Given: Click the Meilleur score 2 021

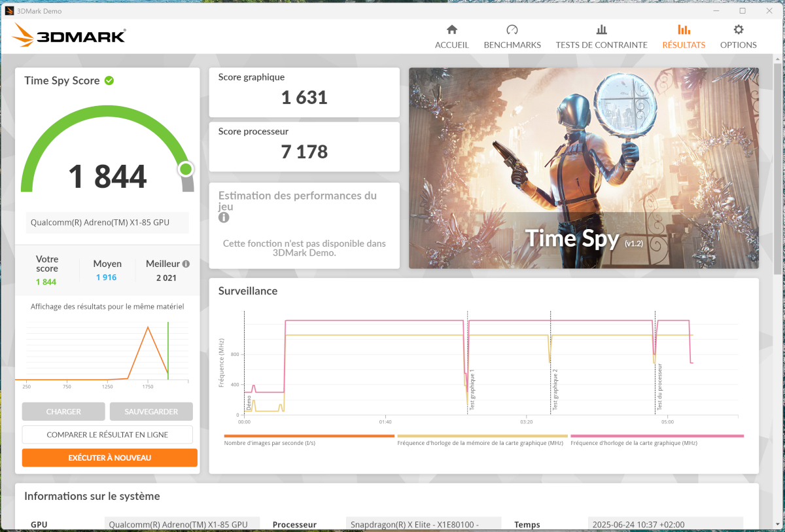Looking at the screenshot, I should click(x=166, y=277).
